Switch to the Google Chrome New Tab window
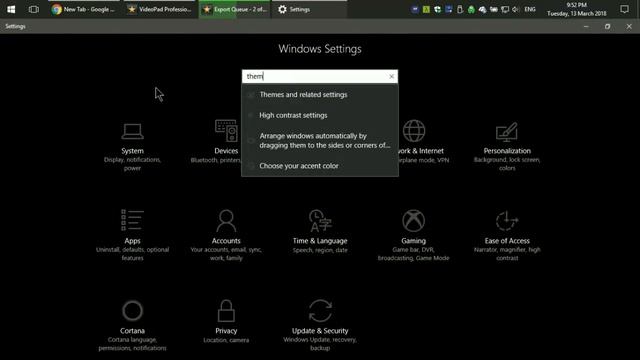Image resolution: width=640 pixels, height=360 pixels. pos(84,9)
